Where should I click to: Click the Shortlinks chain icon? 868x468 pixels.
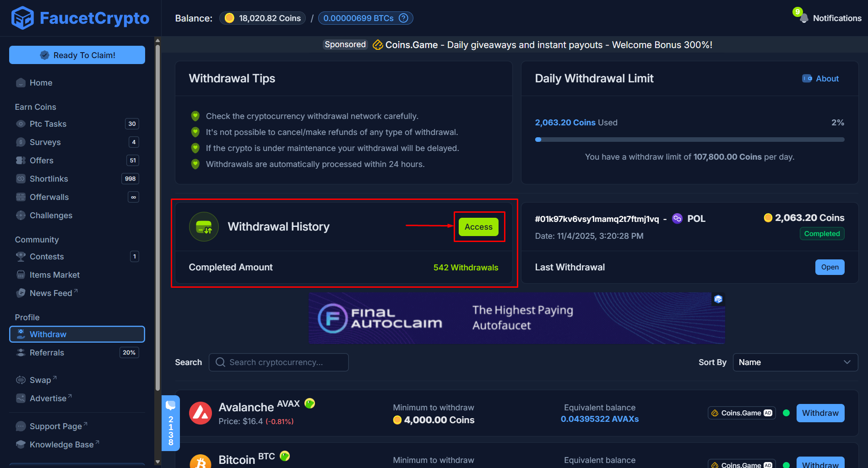pos(21,178)
